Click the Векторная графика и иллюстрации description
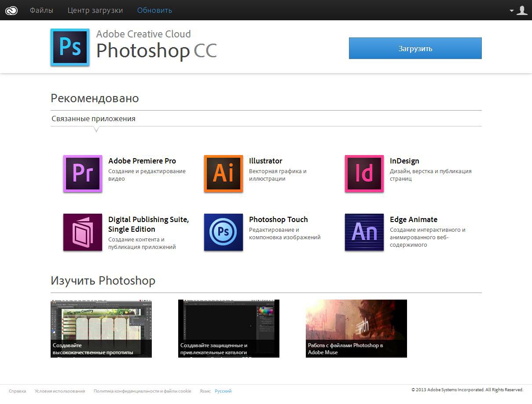This screenshot has width=532, height=404. pyautogui.click(x=278, y=175)
